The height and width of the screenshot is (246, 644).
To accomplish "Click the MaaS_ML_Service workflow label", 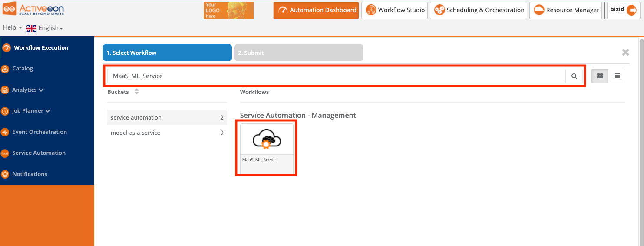I will (x=260, y=160).
